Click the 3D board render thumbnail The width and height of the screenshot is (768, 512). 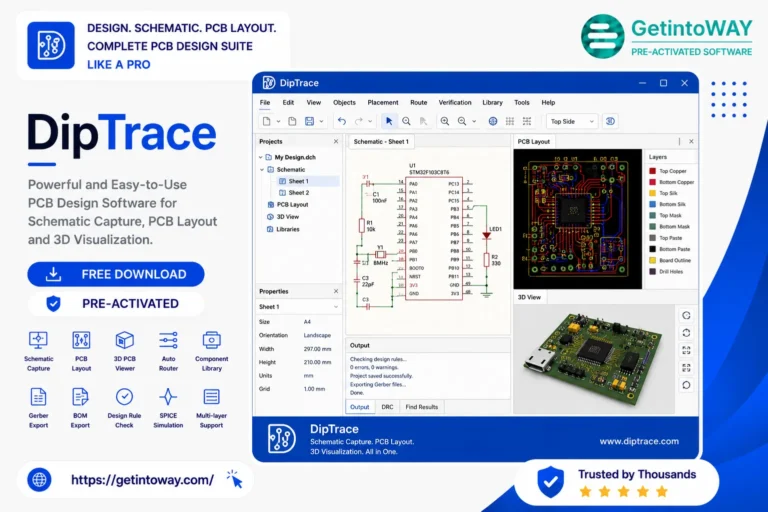[x=594, y=360]
